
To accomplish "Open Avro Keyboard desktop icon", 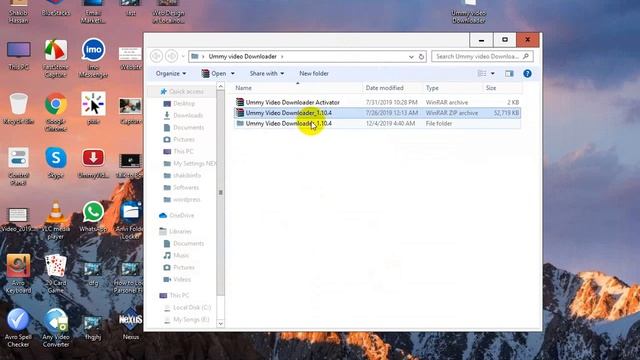I will tap(18, 273).
